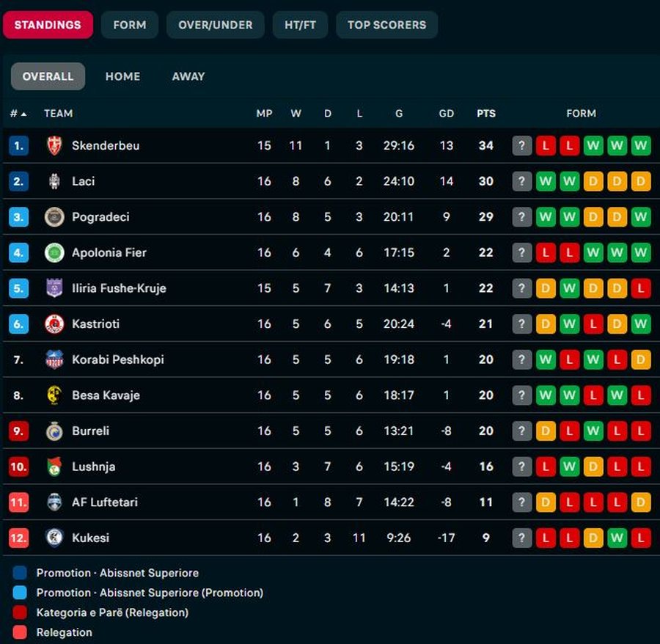The width and height of the screenshot is (660, 644).
Task: Click the Pogradeci club badge
Action: [54, 217]
